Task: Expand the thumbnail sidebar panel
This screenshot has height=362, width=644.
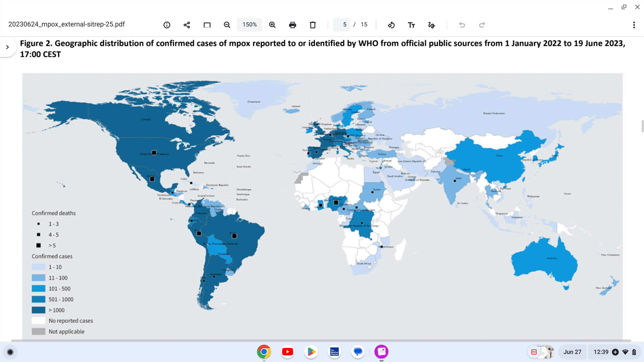Action: [x=7, y=47]
